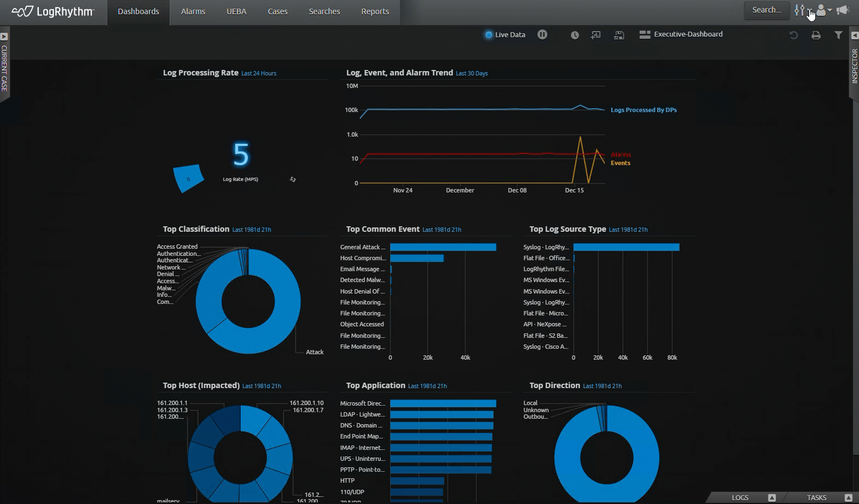The width and height of the screenshot is (859, 504).
Task: Open the megaphone notifications icon
Action: pos(843,10)
